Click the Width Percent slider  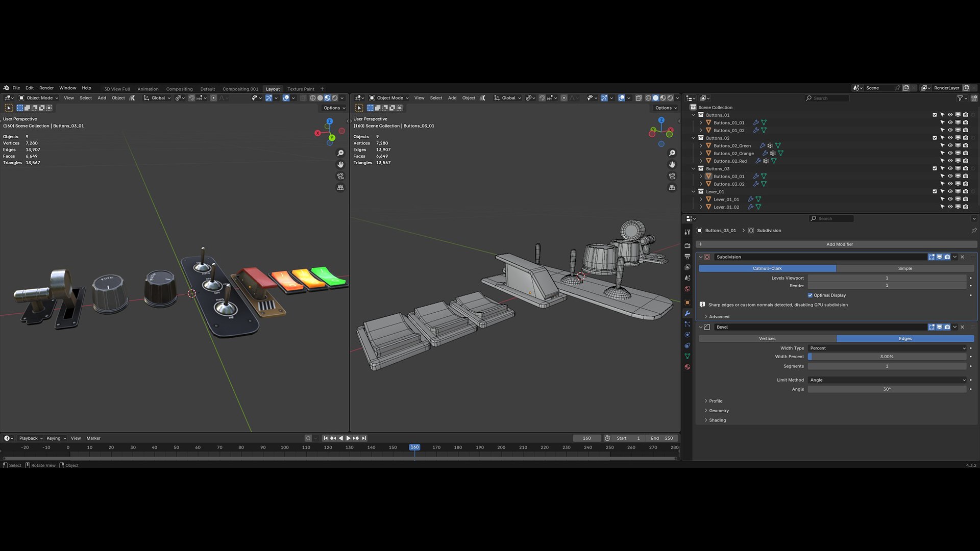pyautogui.click(x=887, y=357)
